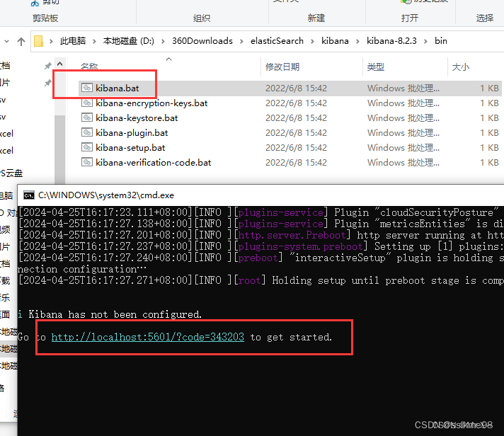Click kibana.bat modified date cell
The image size is (504, 436).
(296, 88)
